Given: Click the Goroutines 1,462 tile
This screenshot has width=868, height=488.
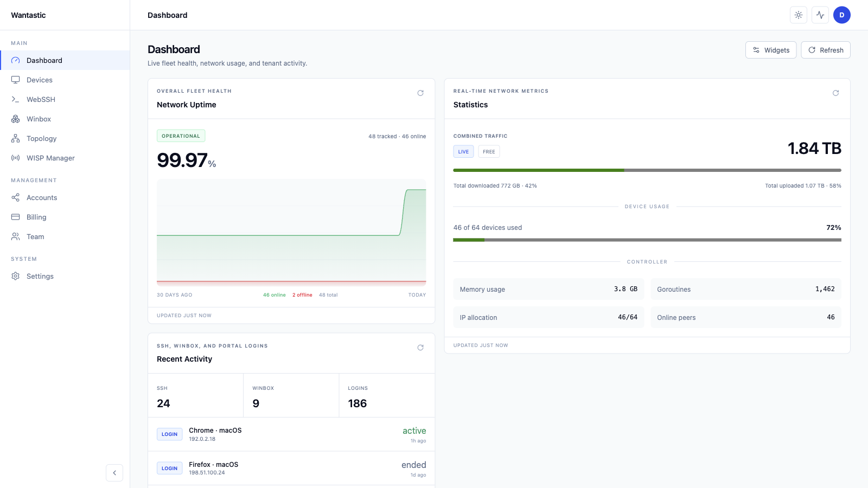Looking at the screenshot, I should pos(746,289).
